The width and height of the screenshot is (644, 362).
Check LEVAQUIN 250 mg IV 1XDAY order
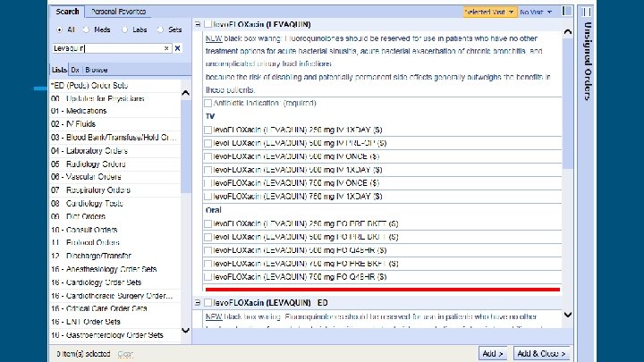click(208, 130)
